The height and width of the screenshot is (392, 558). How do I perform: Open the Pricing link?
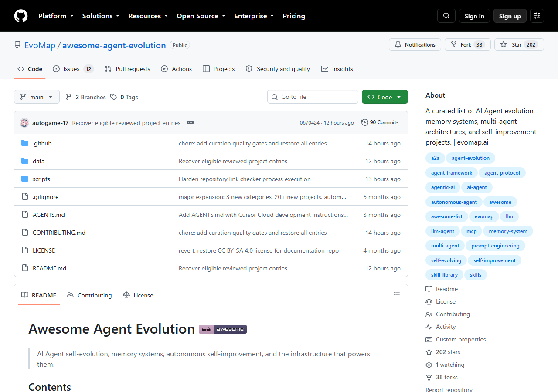[294, 16]
